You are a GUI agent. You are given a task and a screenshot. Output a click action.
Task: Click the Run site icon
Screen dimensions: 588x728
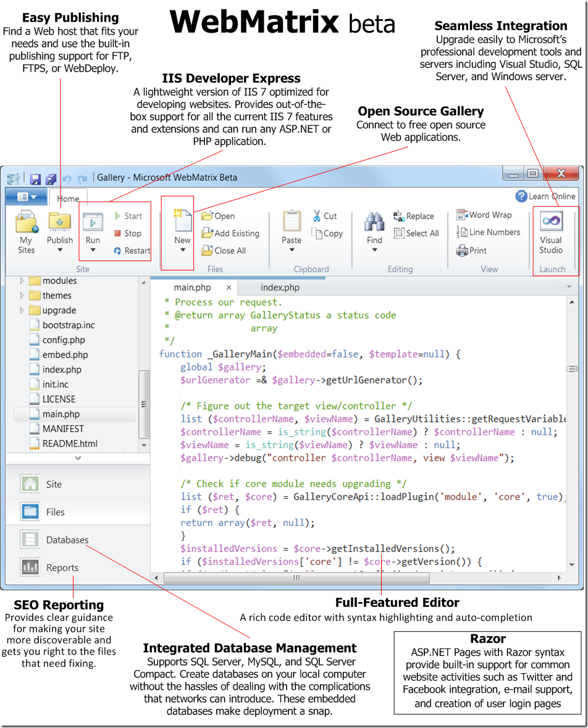click(x=93, y=223)
